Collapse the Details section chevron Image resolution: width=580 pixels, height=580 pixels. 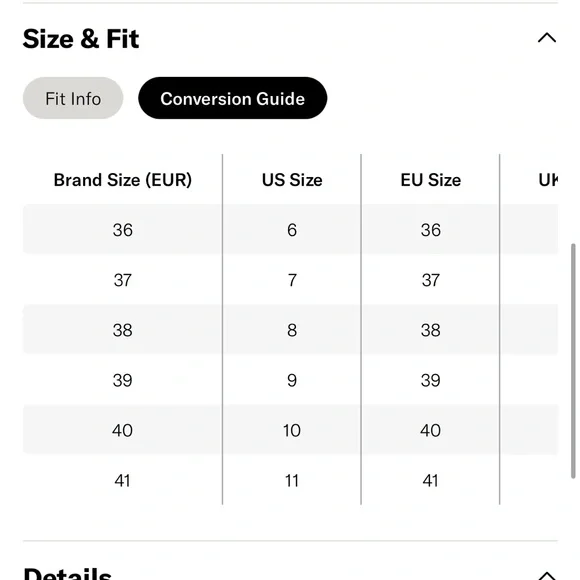point(547,575)
